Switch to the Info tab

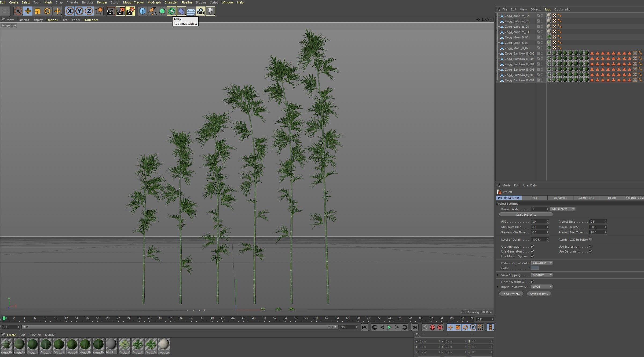point(534,198)
